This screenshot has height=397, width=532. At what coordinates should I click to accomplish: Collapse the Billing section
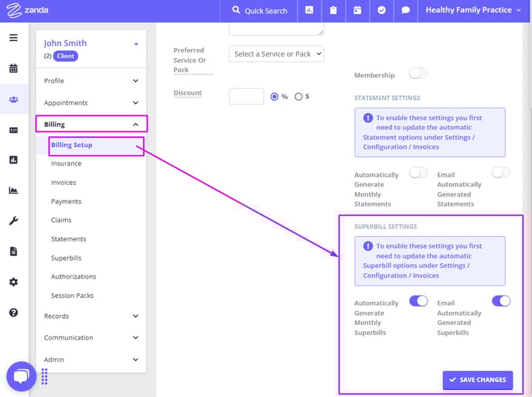click(x=91, y=124)
